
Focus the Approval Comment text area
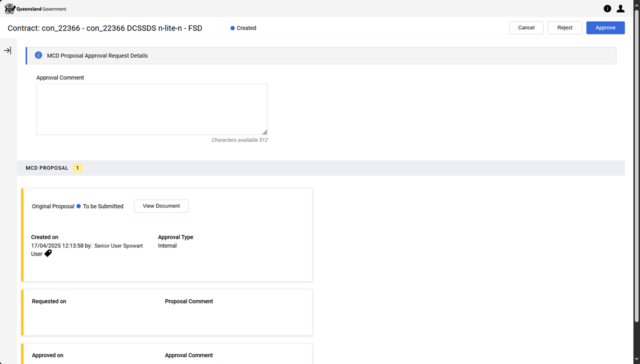(151, 109)
